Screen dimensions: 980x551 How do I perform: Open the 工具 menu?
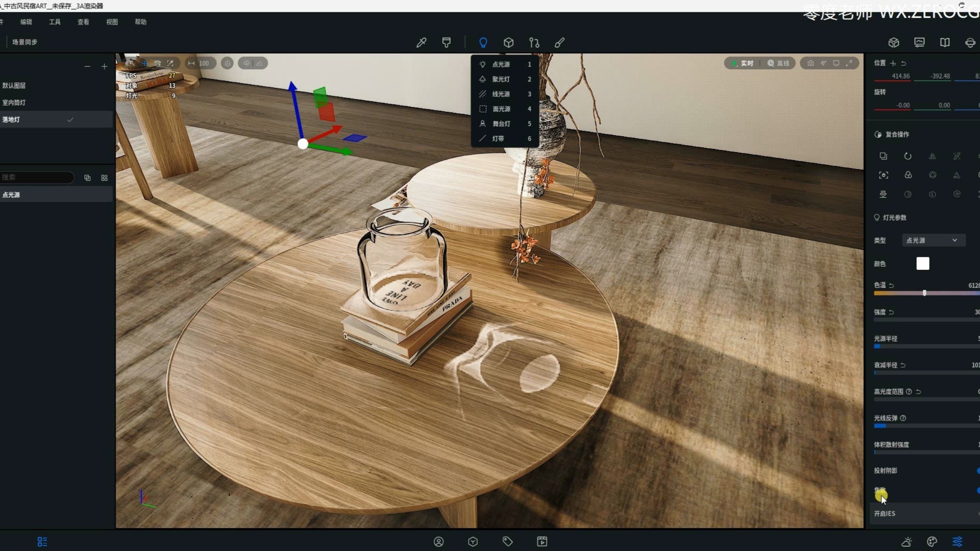[x=55, y=22]
